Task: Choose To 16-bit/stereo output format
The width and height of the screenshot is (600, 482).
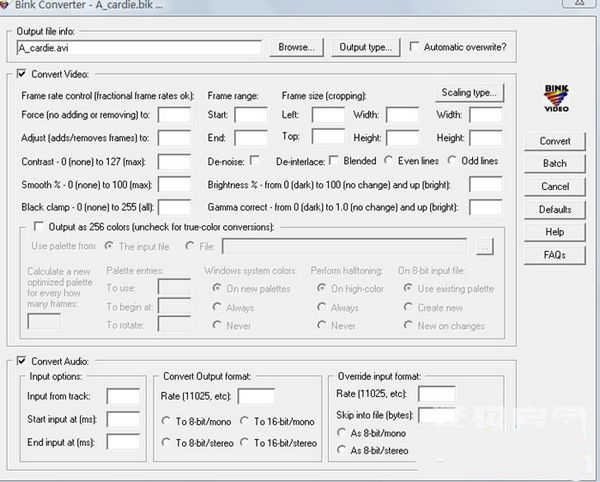Action: 246,443
